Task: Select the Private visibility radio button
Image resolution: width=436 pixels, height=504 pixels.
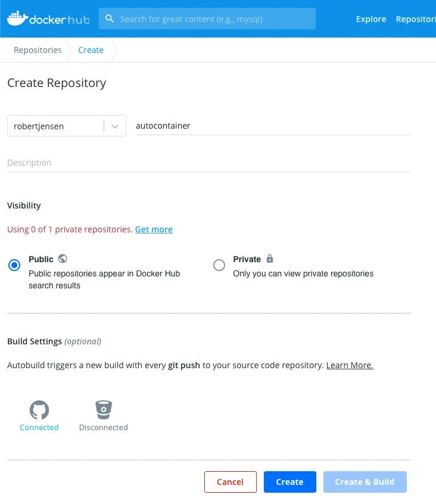Action: [219, 265]
